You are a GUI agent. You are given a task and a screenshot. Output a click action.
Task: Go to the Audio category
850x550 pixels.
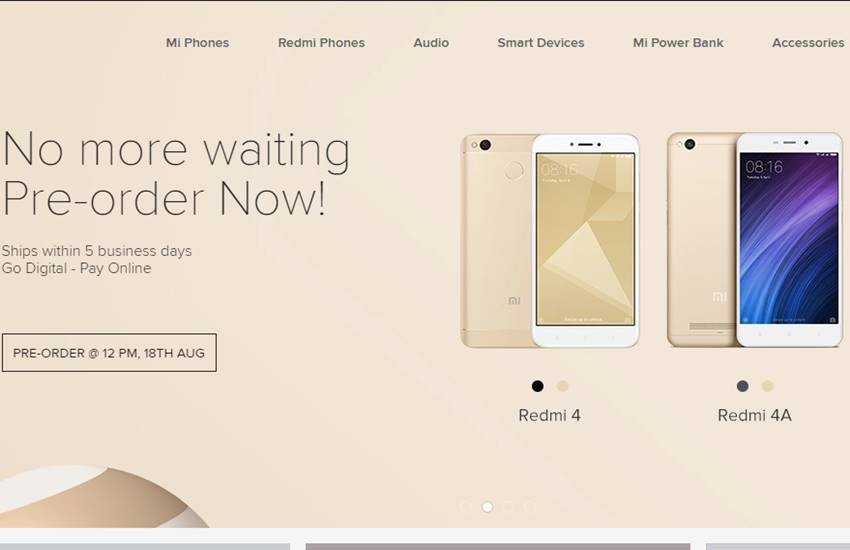click(x=431, y=43)
